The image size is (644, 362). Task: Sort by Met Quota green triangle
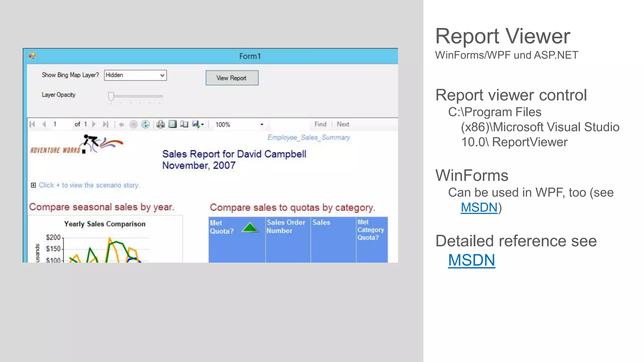[x=250, y=227]
